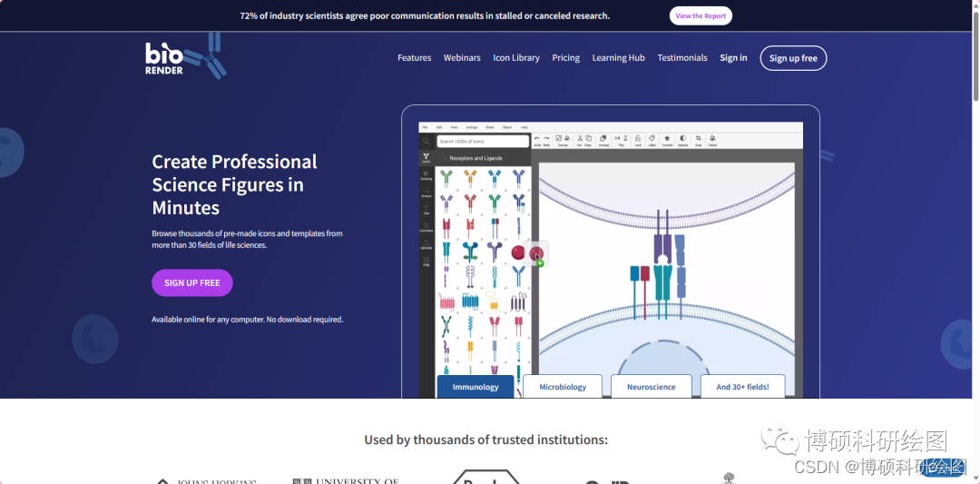Click the Lock icon in demo toolbar
Screen dimensions: 980x484
(x=638, y=141)
